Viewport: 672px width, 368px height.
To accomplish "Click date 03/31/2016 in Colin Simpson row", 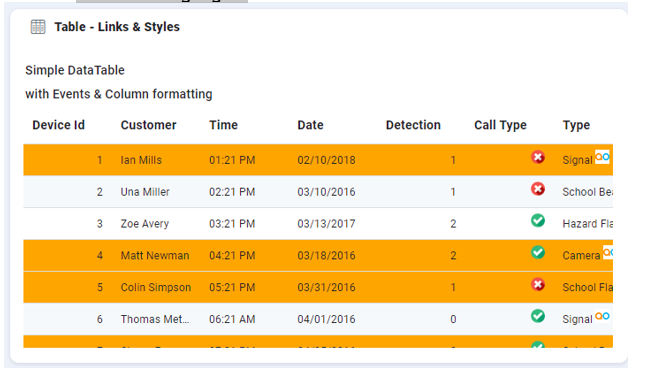I will point(326,287).
